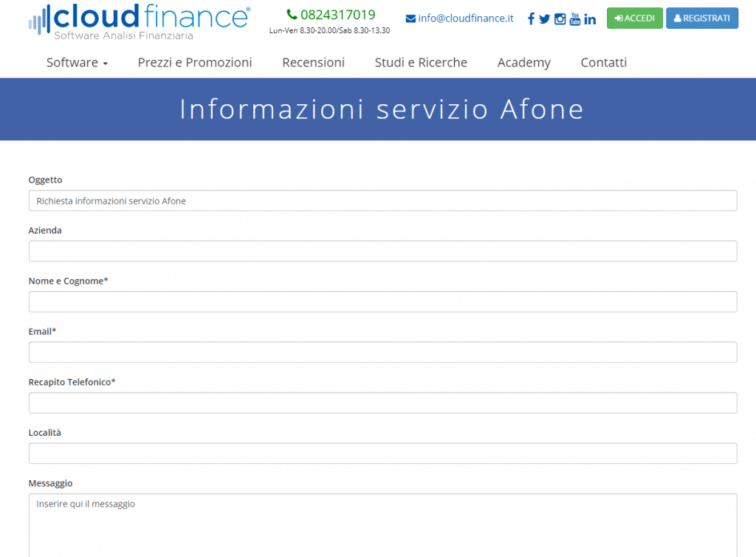Screen dimensions: 756x557
Task: Click into the Email field
Action: (x=383, y=352)
